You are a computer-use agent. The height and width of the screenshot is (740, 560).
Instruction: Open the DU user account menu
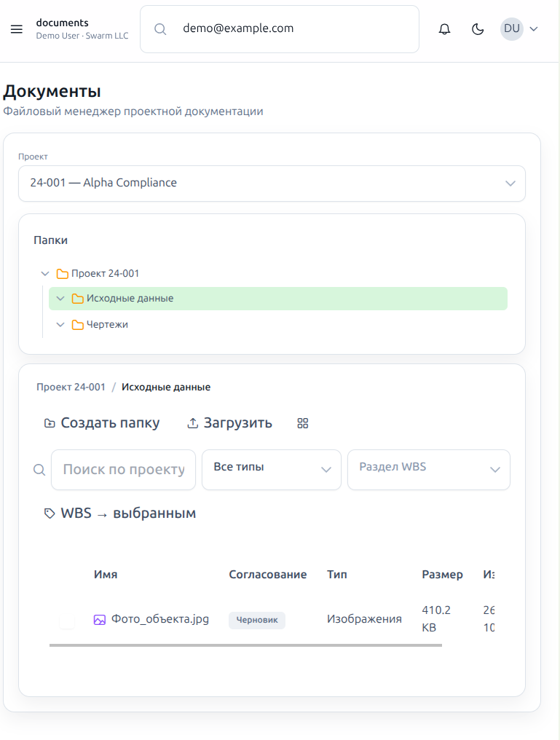click(520, 28)
